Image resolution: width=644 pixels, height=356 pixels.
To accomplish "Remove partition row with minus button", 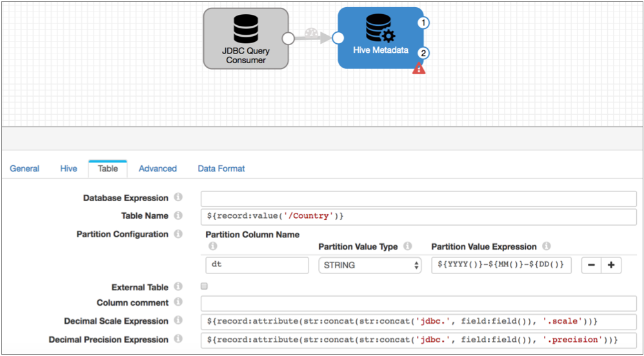I will tap(592, 265).
